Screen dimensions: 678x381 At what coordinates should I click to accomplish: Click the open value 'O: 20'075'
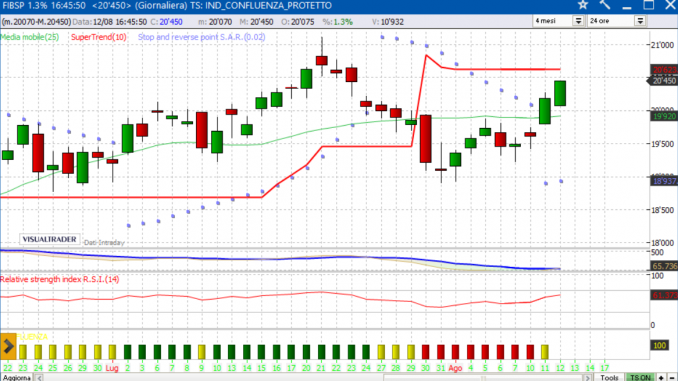pos(297,22)
